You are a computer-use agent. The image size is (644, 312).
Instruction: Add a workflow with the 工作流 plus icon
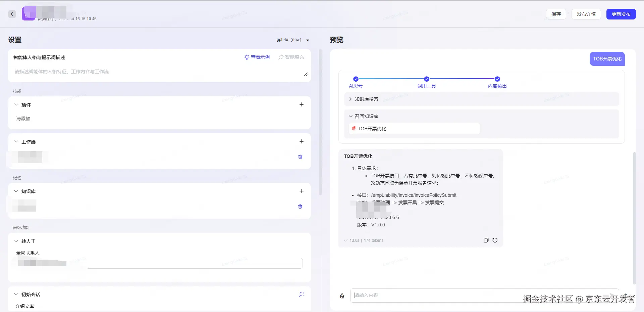click(x=302, y=141)
